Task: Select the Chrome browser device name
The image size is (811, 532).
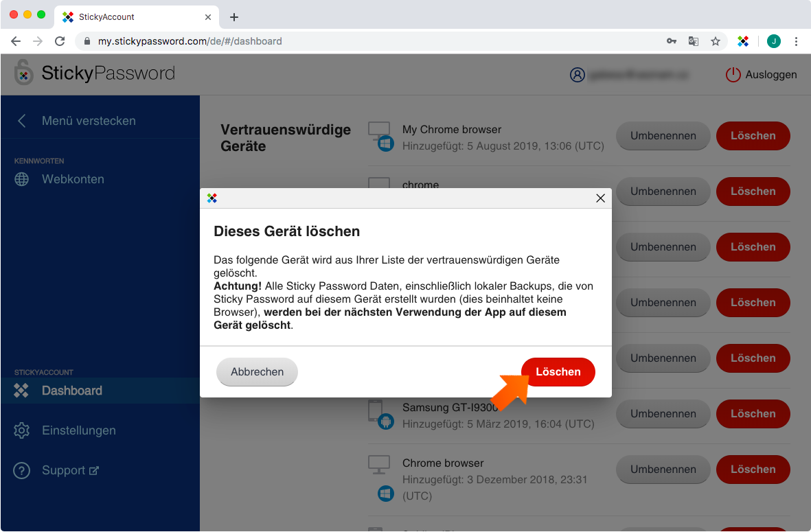Action: click(443, 463)
